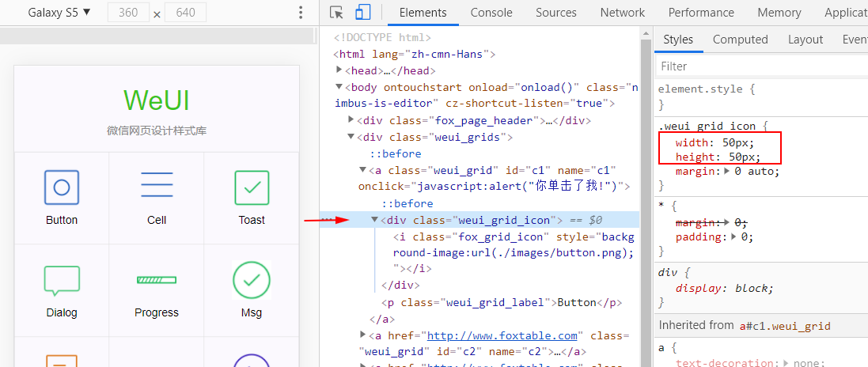The image size is (868, 367).
Task: Click the a#c1.weui_grid inherited selector link
Action: (785, 325)
